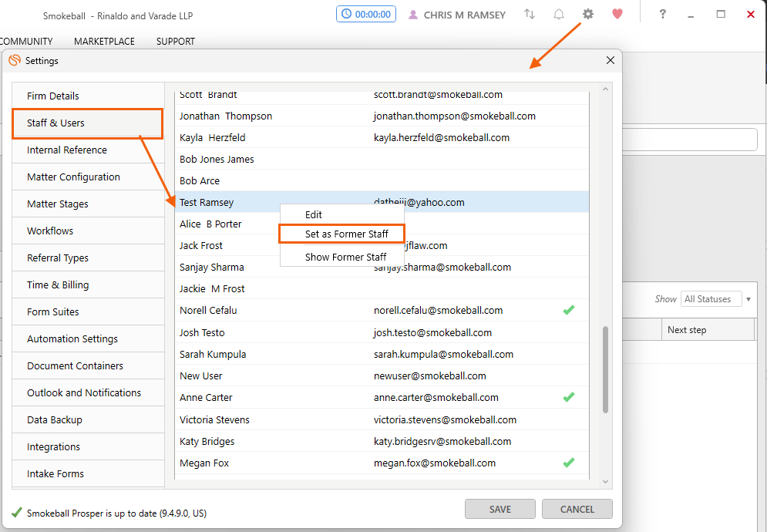Image resolution: width=767 pixels, height=532 pixels.
Task: Select Anne Carter in the staff list
Action: (x=382, y=397)
